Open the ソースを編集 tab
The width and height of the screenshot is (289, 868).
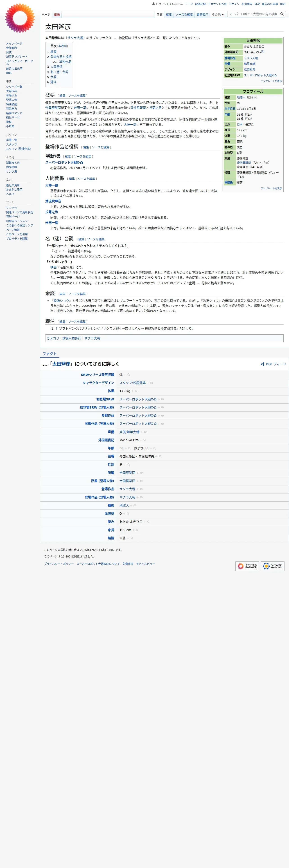184,14
